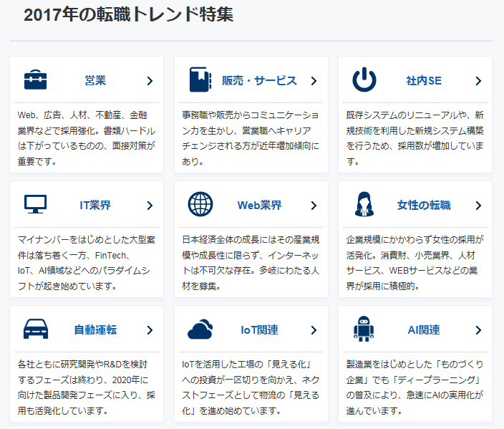Go to the Web業界 trend page
The height and width of the screenshot is (429, 504).
pyautogui.click(x=259, y=205)
